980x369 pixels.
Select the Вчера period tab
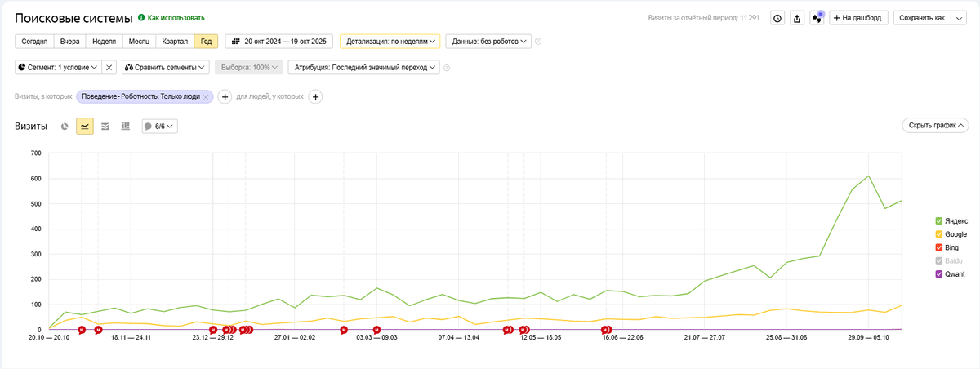(x=70, y=41)
